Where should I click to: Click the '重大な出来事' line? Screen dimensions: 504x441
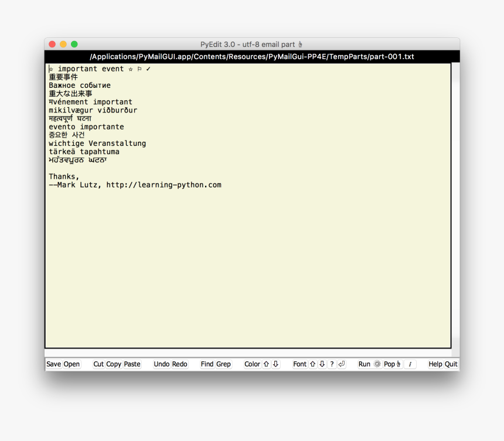tap(70, 94)
